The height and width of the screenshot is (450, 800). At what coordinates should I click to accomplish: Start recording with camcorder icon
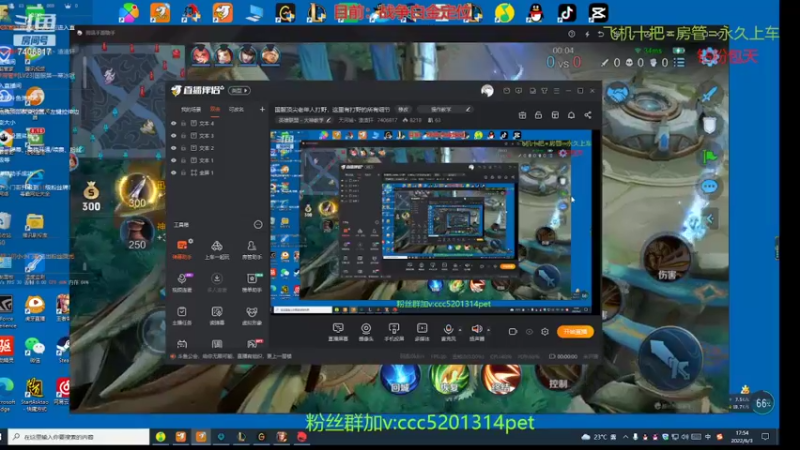click(513, 332)
